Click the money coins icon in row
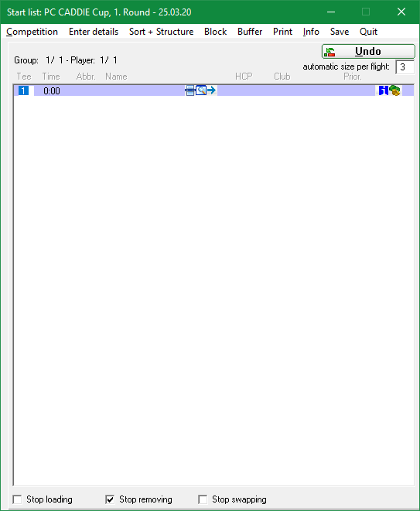This screenshot has height=511, width=420. point(395,90)
